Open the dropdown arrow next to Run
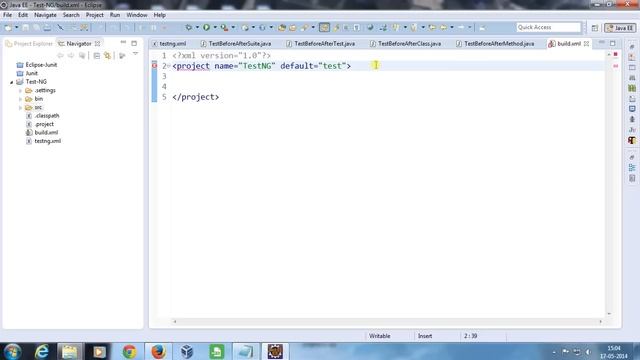Screen dimensions: 640x360 215,27
